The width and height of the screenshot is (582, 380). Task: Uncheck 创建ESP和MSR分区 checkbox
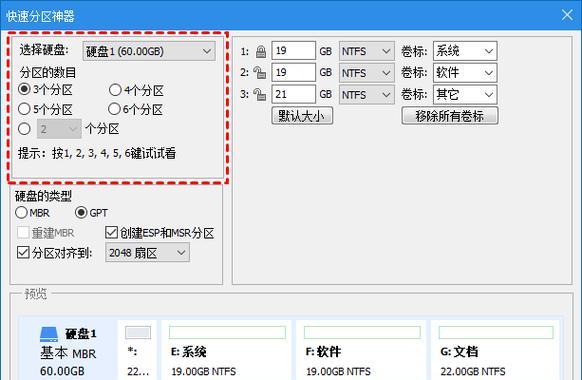point(111,233)
